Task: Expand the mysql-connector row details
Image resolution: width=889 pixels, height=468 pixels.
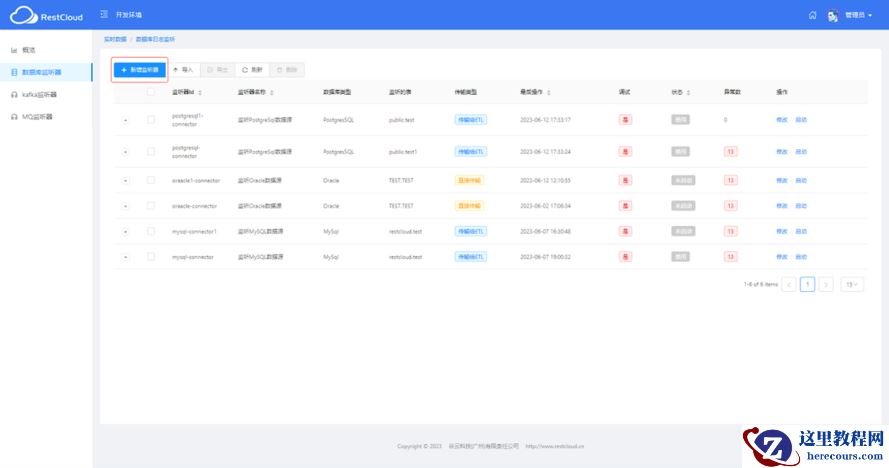Action: click(125, 257)
